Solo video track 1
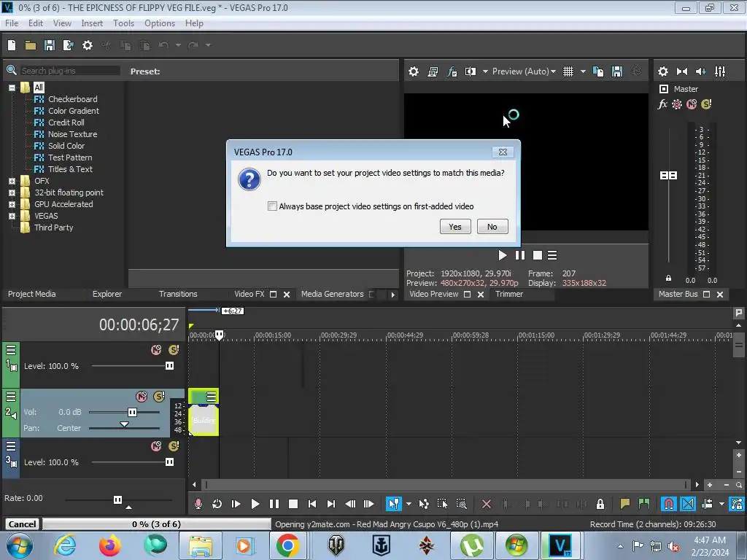 (x=174, y=350)
